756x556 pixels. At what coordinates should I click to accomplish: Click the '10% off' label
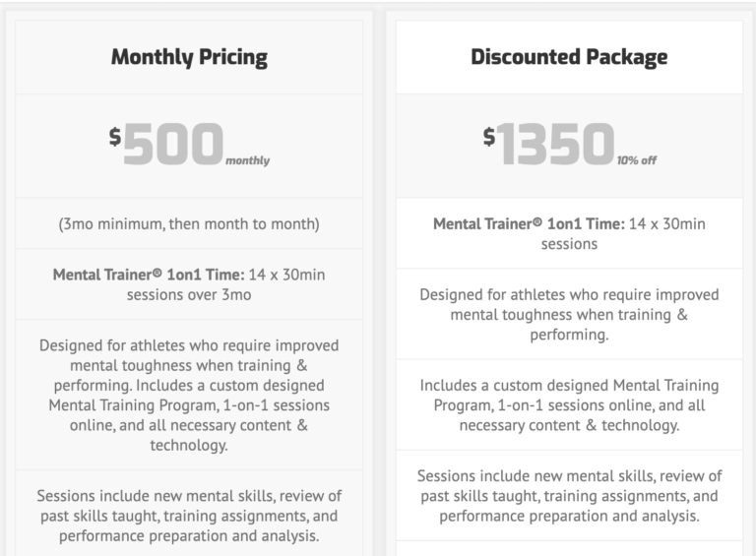(637, 160)
